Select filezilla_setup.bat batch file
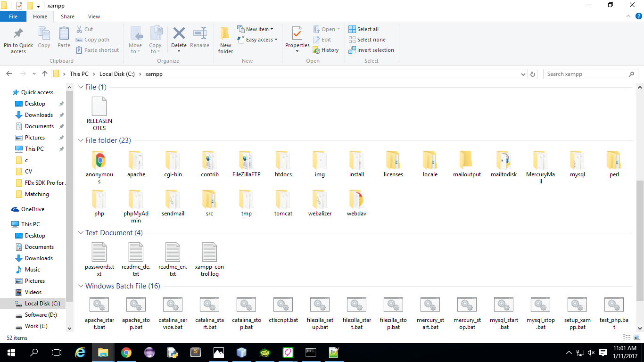 [x=320, y=313]
